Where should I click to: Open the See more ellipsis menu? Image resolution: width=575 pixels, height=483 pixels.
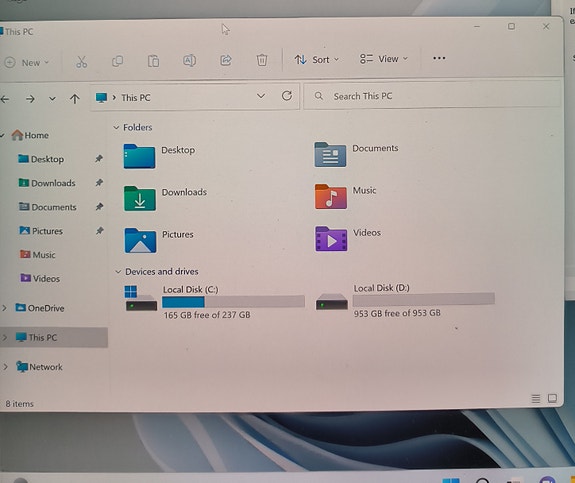point(439,58)
